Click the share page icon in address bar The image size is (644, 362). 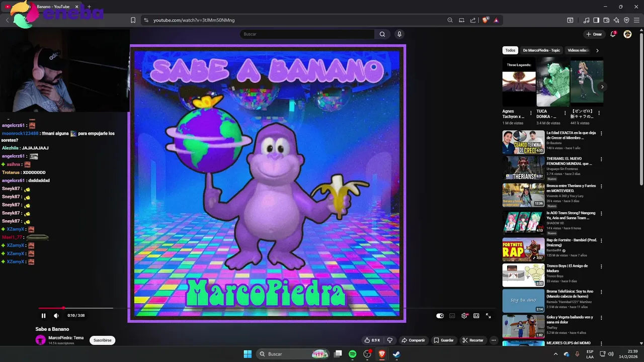[473, 20]
